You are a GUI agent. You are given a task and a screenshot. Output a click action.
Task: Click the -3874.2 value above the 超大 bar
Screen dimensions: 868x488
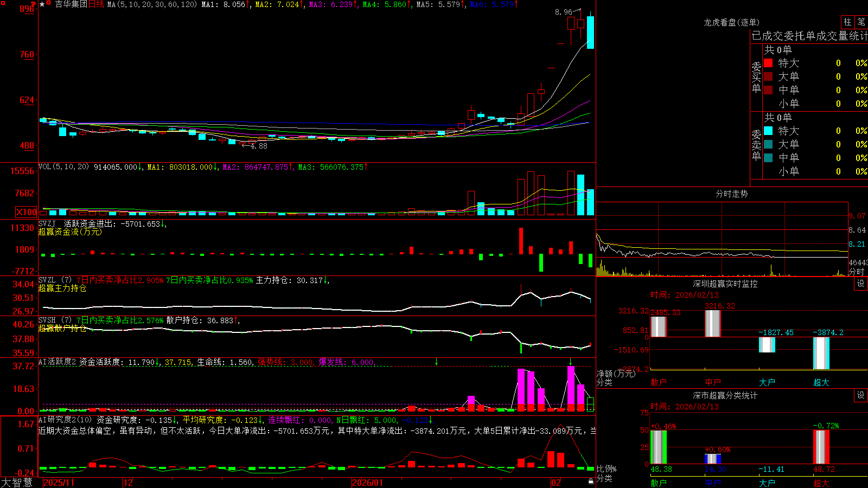828,332
